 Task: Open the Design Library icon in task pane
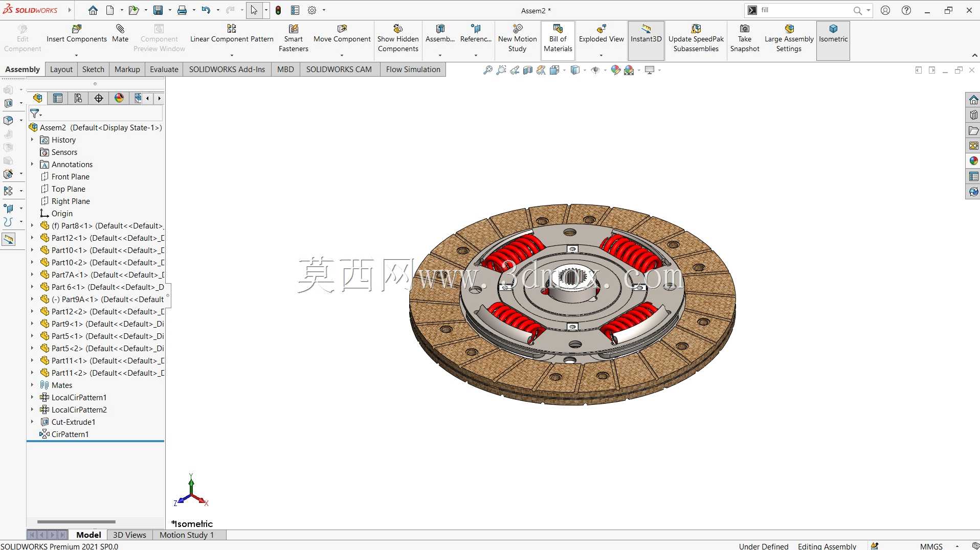[x=973, y=115]
